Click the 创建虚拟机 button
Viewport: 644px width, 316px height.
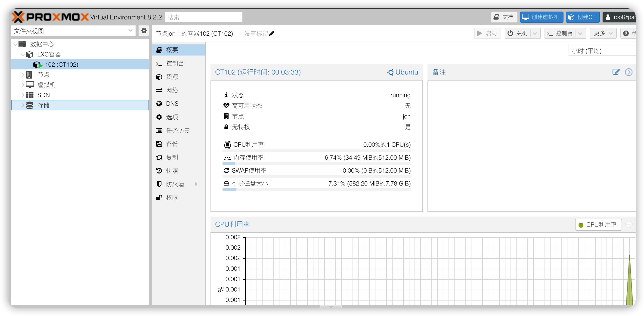pyautogui.click(x=541, y=17)
